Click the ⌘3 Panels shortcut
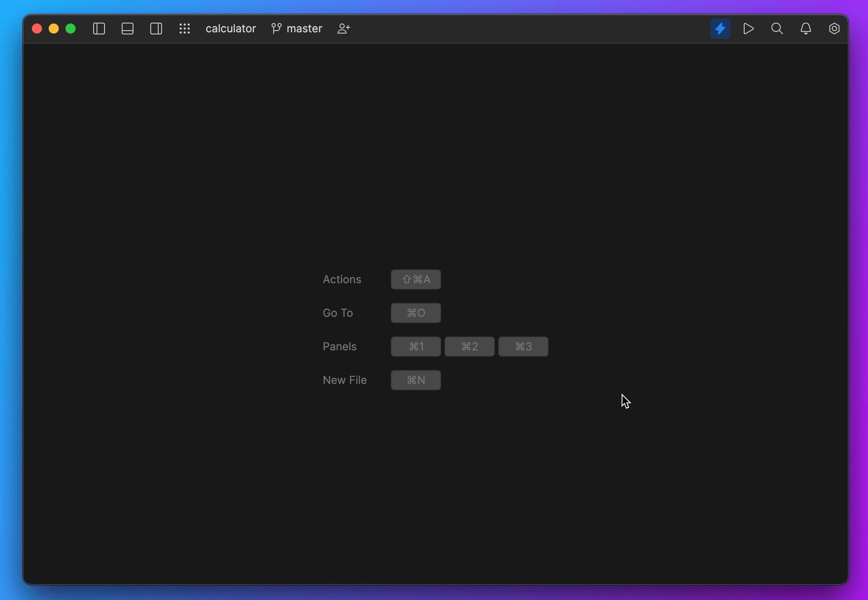This screenshot has width=868, height=600. coord(523,347)
